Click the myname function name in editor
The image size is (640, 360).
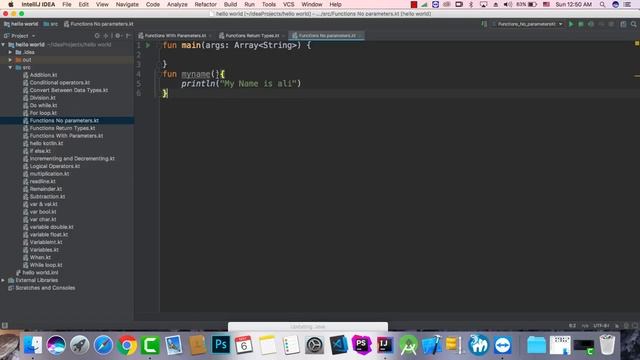[196, 74]
